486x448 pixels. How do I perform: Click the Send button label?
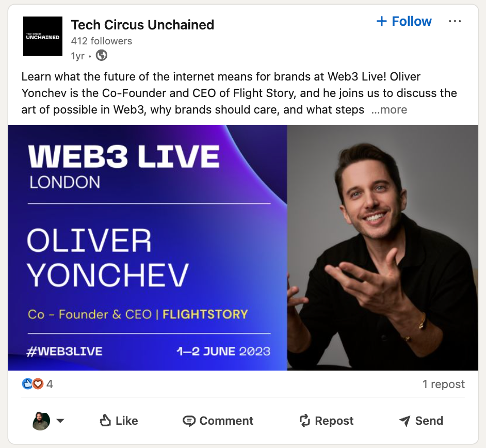click(x=429, y=421)
